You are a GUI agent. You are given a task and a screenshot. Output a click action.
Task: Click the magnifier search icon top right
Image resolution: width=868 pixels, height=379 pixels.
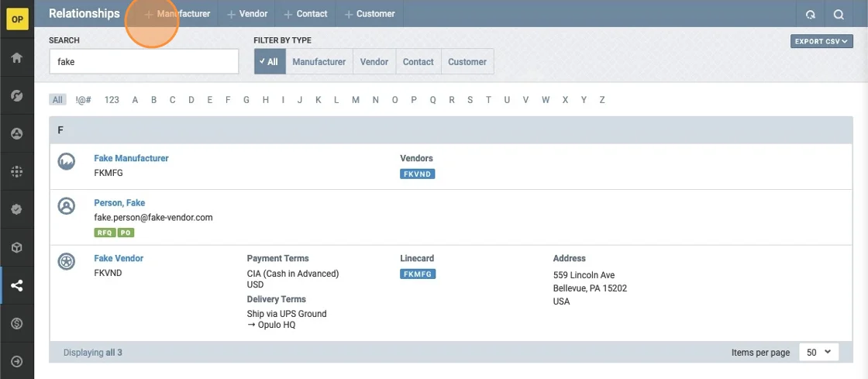tap(839, 14)
